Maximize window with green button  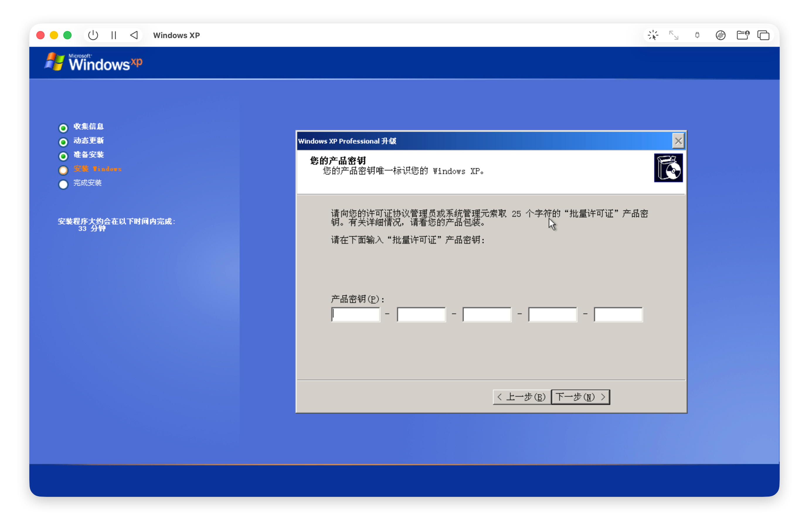[67, 35]
